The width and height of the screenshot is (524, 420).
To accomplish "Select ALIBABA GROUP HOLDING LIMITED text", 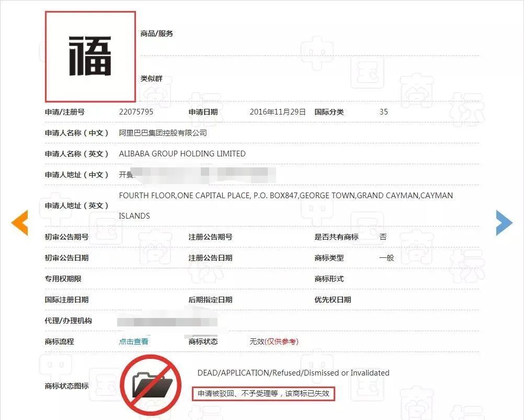I will click(x=182, y=154).
